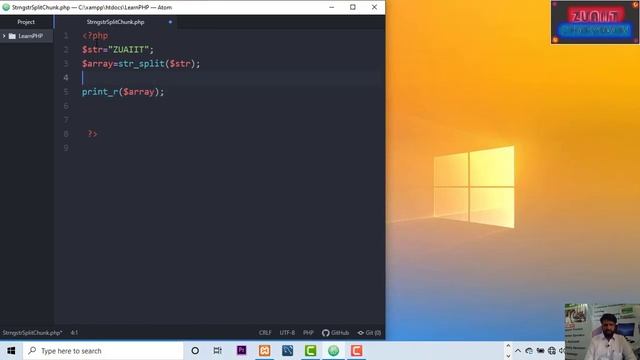The width and height of the screenshot is (640, 360).
Task: Change line ending via CRLF in status bar
Action: tap(265, 333)
